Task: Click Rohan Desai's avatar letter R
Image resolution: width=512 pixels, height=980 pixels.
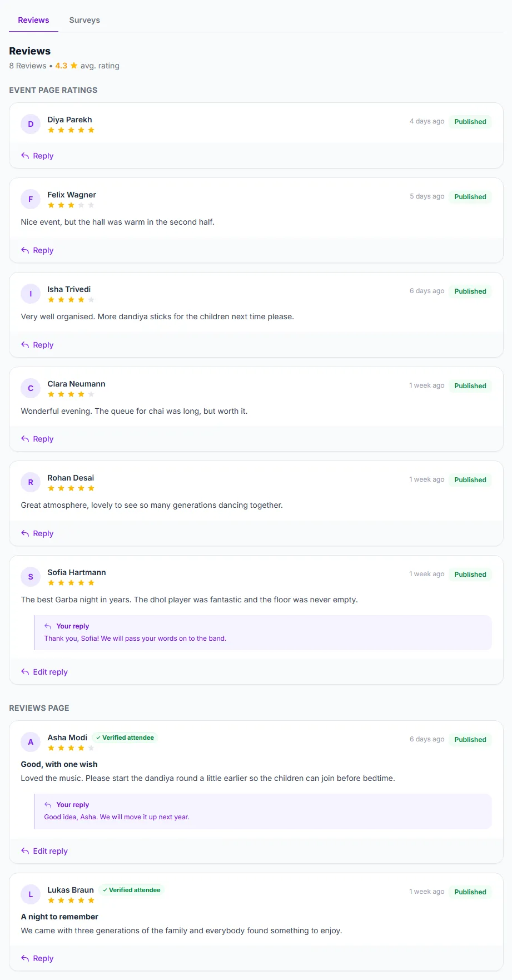Action: [31, 482]
